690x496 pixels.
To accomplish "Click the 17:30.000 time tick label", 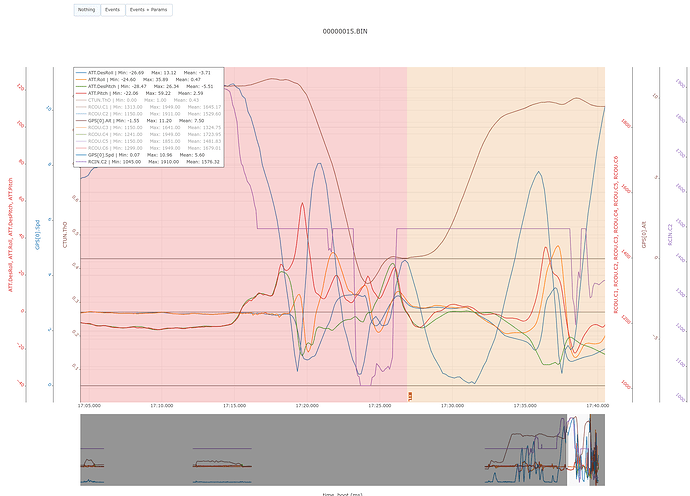I will tap(452, 406).
